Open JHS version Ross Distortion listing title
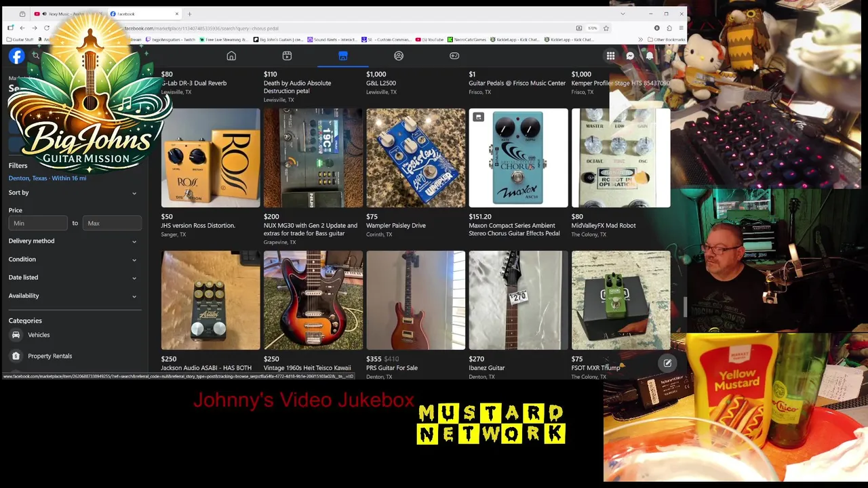 198,226
